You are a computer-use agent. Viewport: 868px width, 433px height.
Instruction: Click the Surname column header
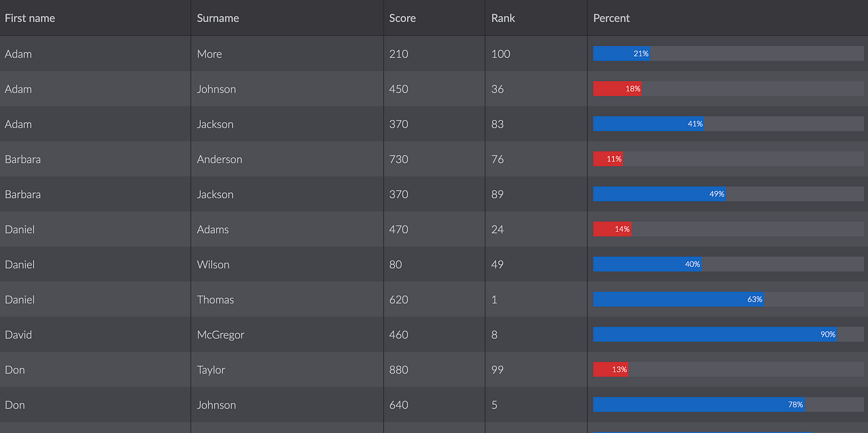[217, 18]
